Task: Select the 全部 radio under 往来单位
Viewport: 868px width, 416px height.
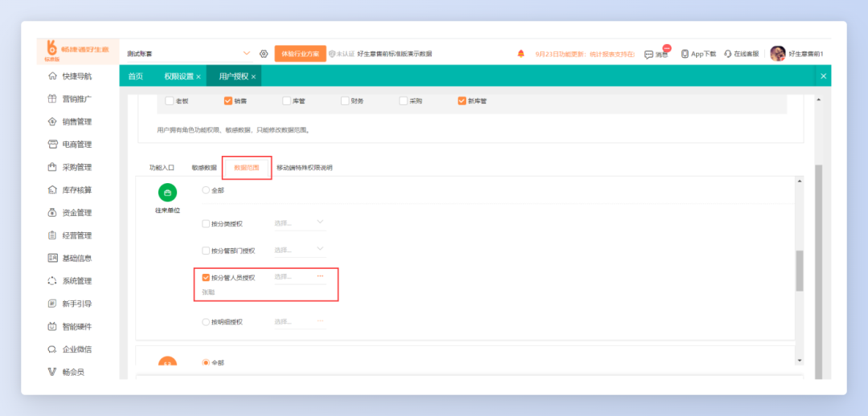Action: [x=206, y=190]
